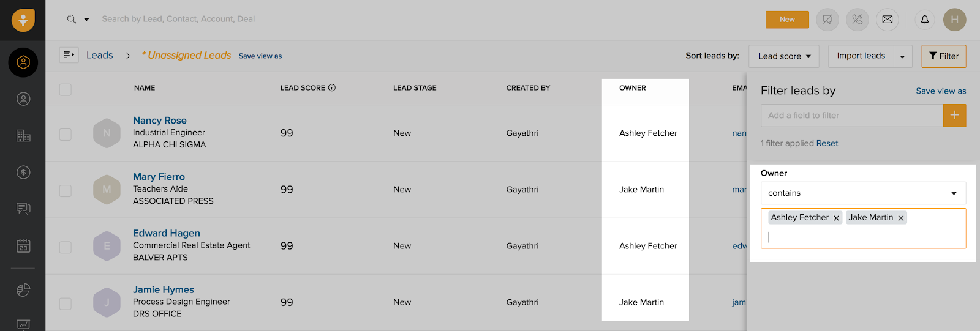The image size is (980, 331).
Task: Open the email envelope icon in header
Action: click(888, 20)
